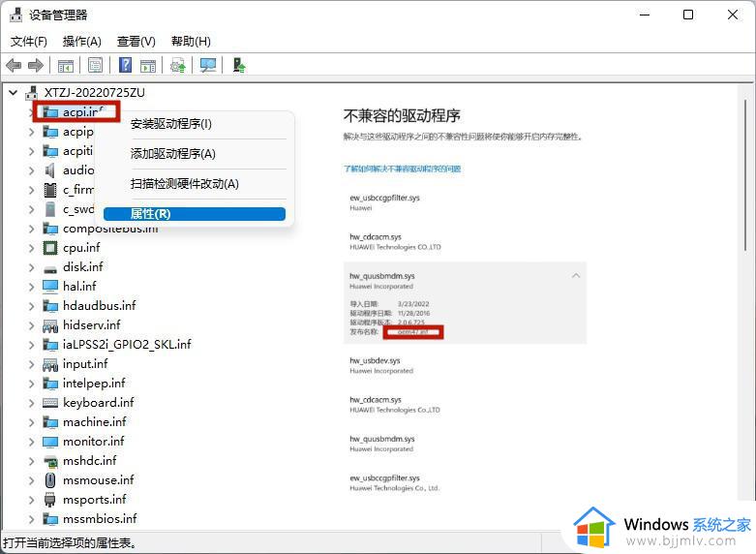Choose 属性(R) from context menu

[195, 214]
